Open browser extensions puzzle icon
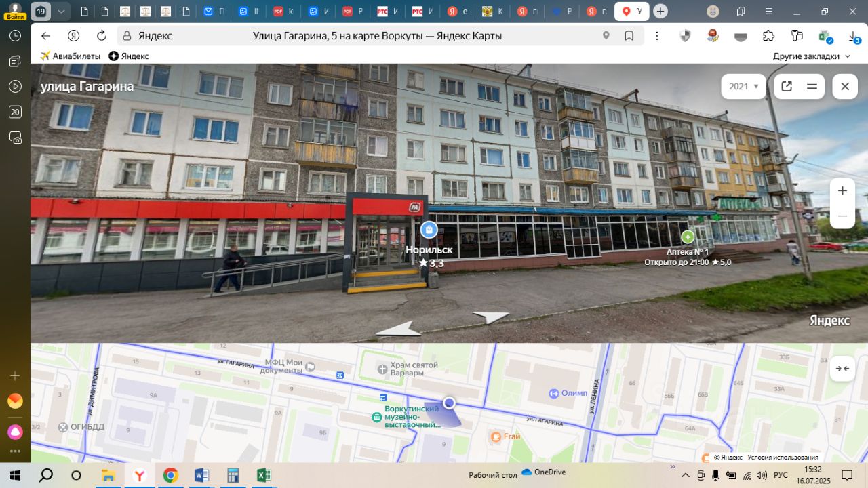This screenshot has height=488, width=868. point(768,36)
